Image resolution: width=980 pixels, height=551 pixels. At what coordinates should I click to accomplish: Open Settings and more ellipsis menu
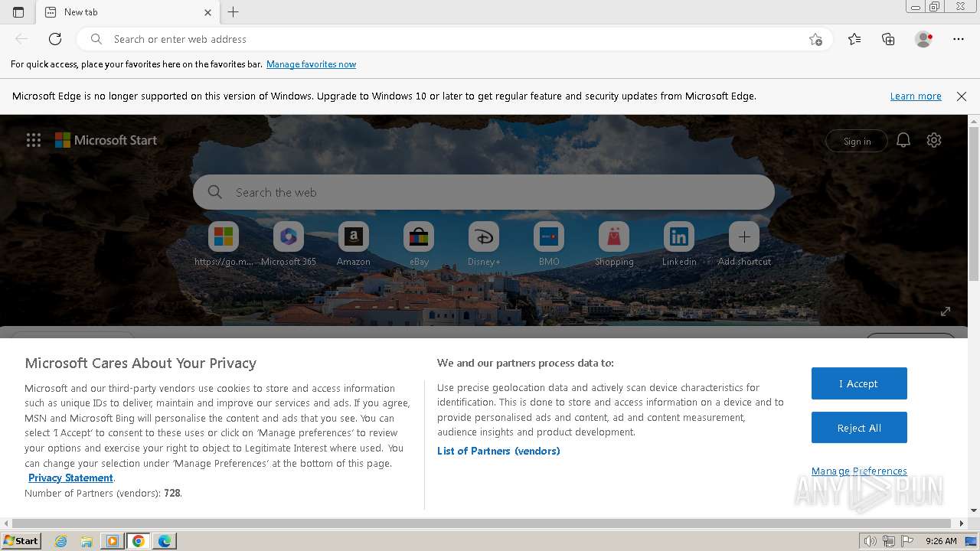[958, 39]
